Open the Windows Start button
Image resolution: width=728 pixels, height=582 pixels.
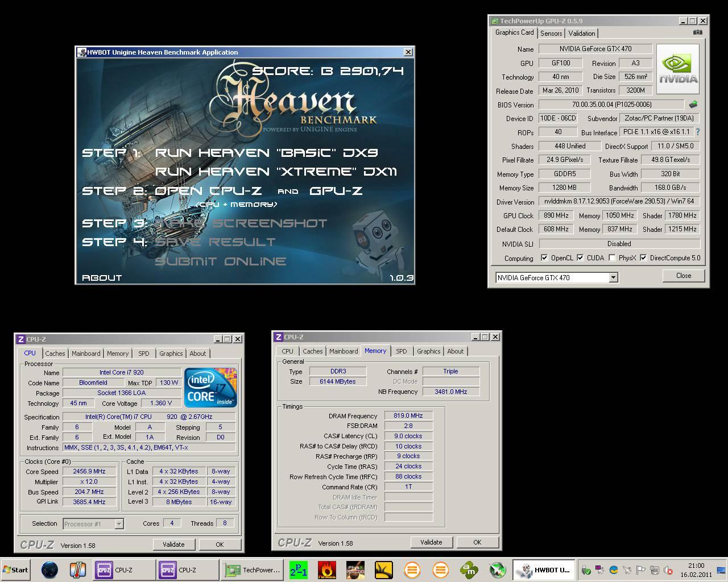point(15,570)
